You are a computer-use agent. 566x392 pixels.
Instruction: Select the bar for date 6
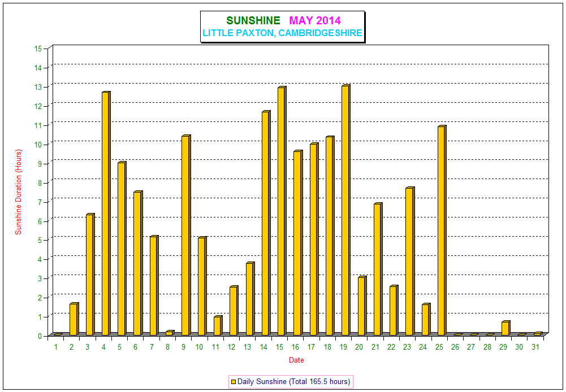pyautogui.click(x=138, y=263)
